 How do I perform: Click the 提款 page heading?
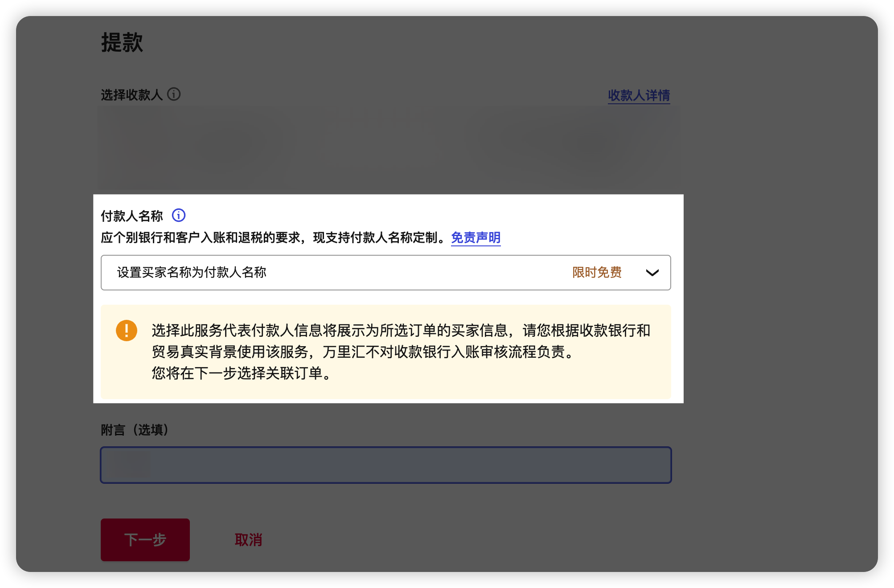122,43
